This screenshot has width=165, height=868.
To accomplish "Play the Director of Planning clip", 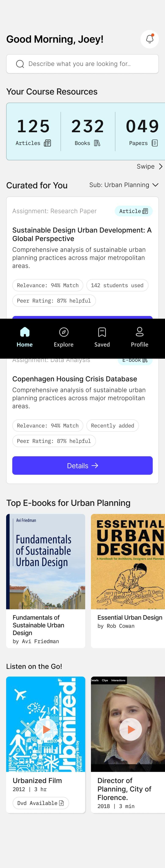I will pyautogui.click(x=131, y=729).
